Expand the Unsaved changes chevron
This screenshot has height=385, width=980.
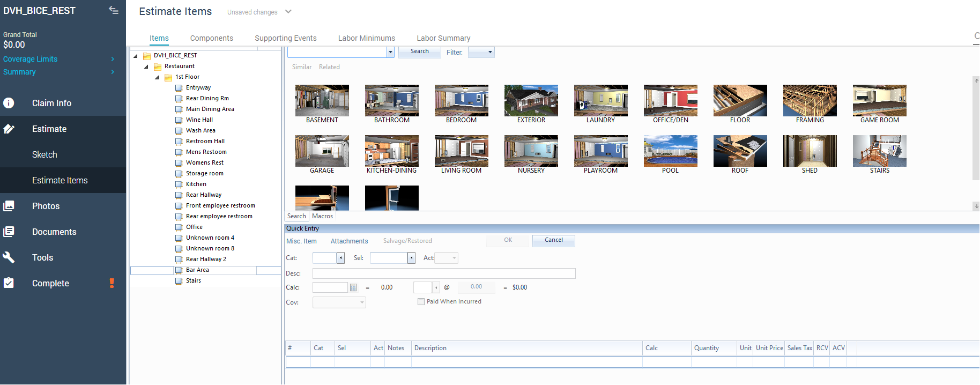[288, 11]
